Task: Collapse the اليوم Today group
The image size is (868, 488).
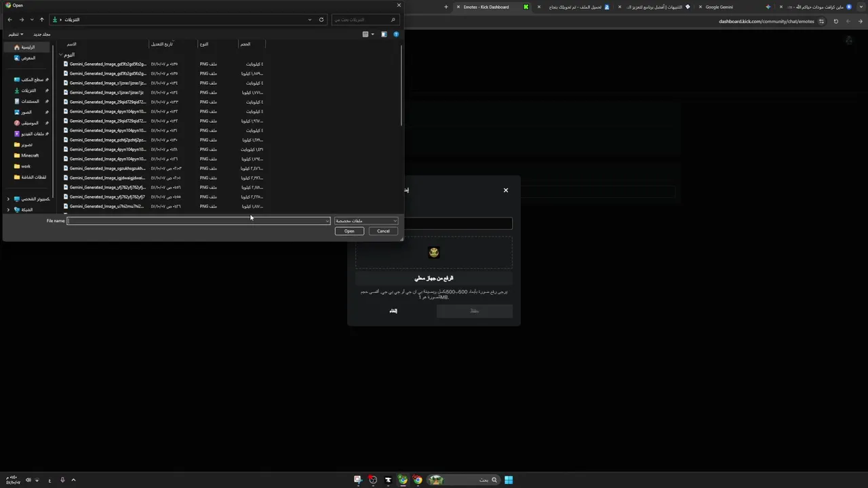Action: click(60, 54)
